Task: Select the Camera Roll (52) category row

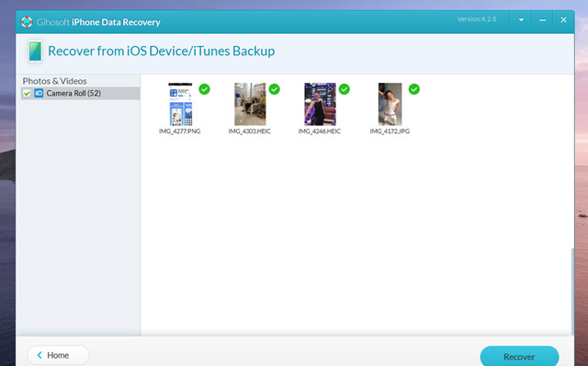Action: [81, 93]
